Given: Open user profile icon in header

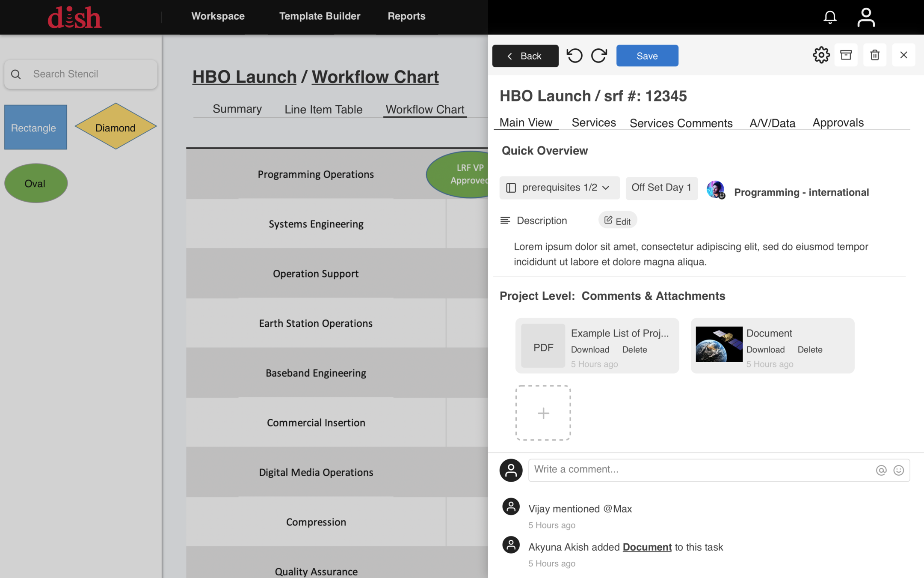Looking at the screenshot, I should [866, 17].
